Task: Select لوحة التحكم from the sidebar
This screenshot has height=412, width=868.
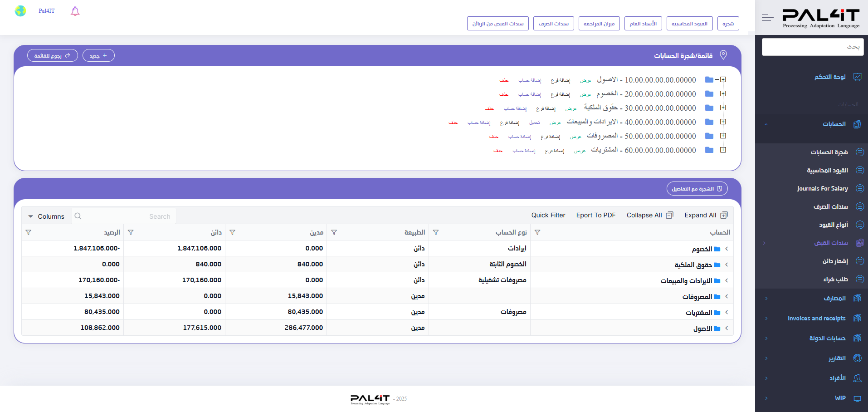Action: pos(830,77)
